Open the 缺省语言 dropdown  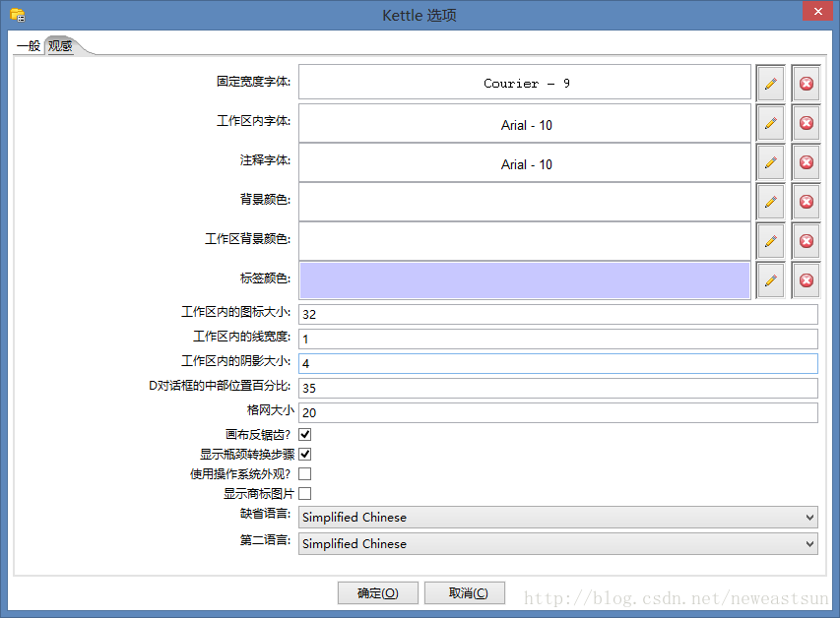pos(557,518)
